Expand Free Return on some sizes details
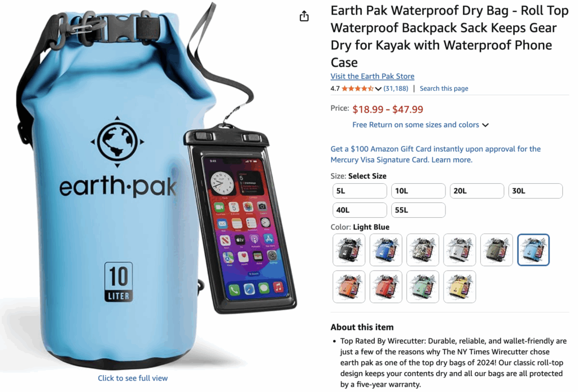 485,125
